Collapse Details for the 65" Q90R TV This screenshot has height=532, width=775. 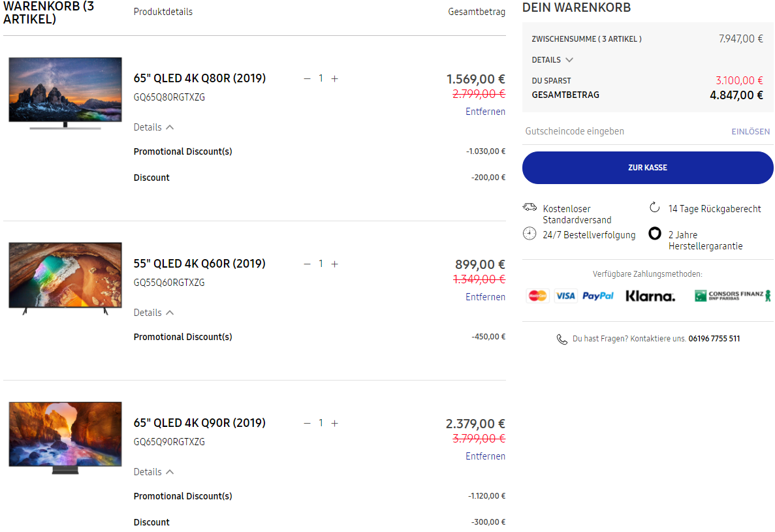[153, 472]
